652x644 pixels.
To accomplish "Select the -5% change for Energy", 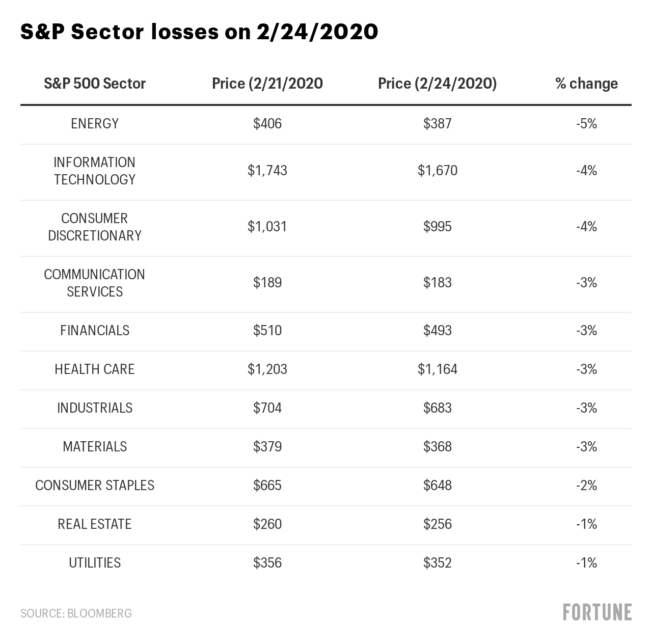I will 586,124.
